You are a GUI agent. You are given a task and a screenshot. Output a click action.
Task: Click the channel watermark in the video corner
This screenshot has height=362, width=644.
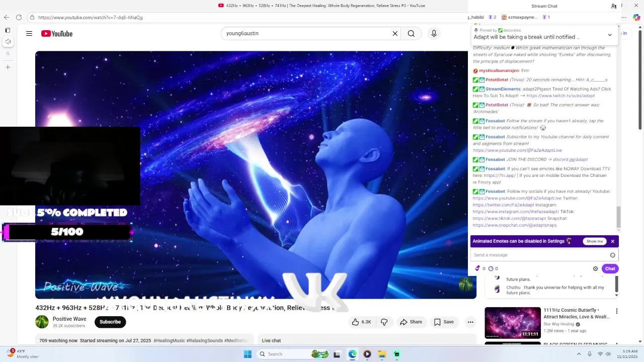point(466,284)
